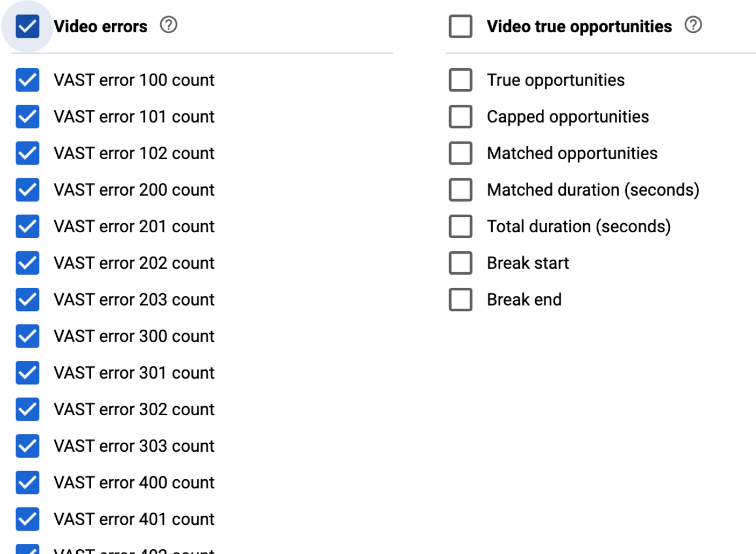
Task: Click help icon next to Video errors
Action: point(170,26)
